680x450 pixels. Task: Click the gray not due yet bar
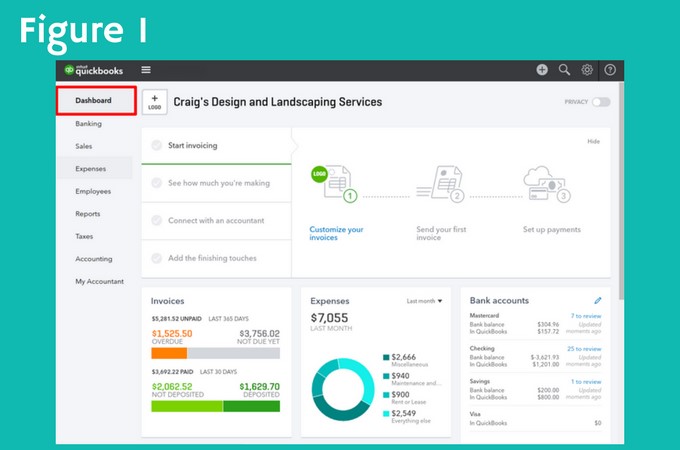pos(233,353)
